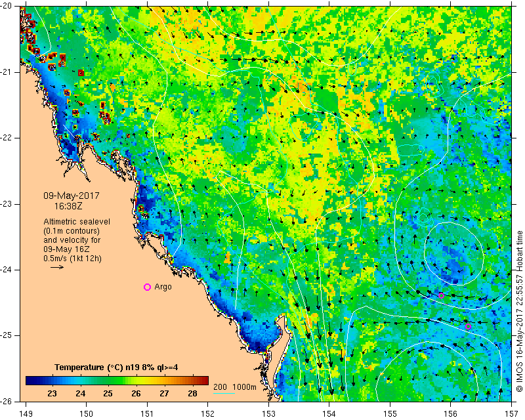525x420 pixels.
Task: Click the '155' longitude axis label
Action: (x=390, y=414)
